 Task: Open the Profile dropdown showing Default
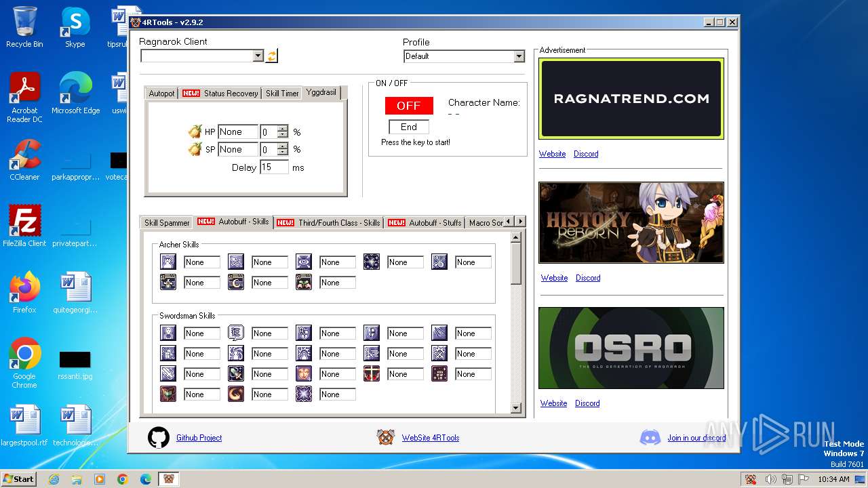tap(519, 56)
